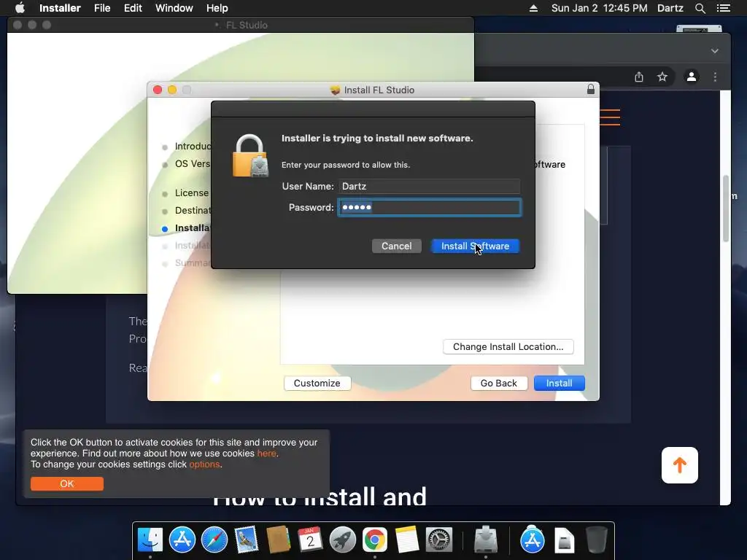Open the Apple menu
Viewport: 747px width, 560px height.
click(x=20, y=8)
